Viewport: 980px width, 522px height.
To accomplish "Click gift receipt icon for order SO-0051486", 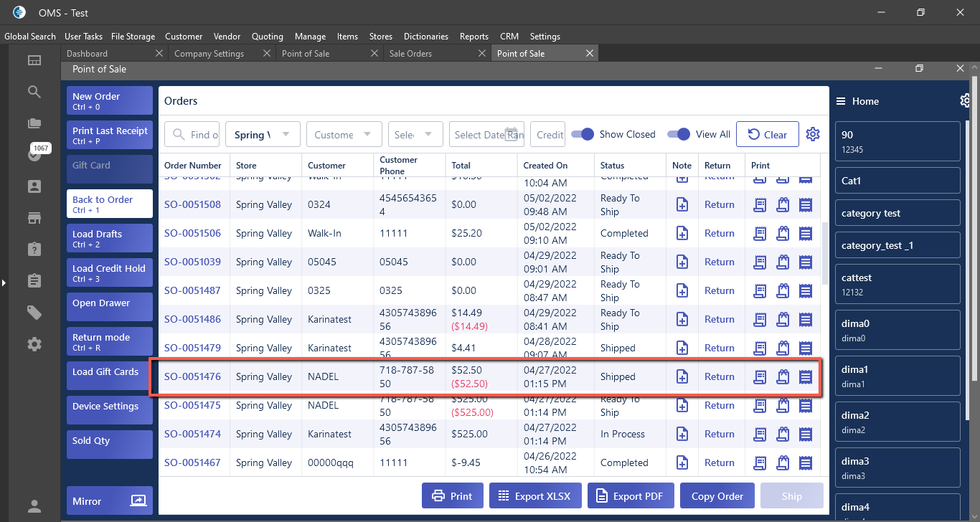I will pos(783,319).
